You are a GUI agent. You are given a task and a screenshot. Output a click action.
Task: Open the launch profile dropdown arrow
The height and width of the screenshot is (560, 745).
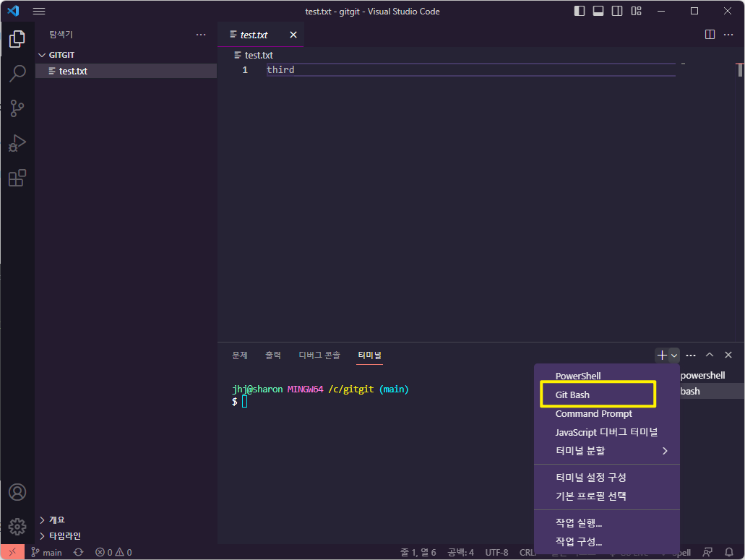674,356
